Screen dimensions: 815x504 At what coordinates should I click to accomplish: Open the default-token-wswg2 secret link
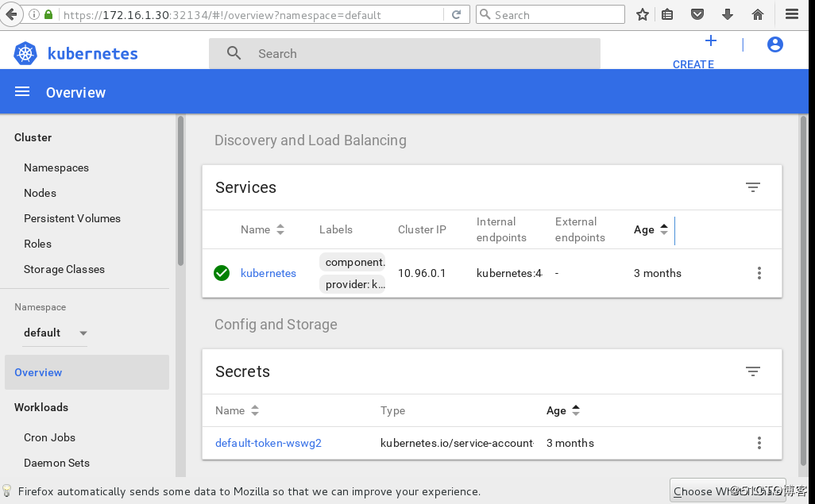click(x=268, y=443)
